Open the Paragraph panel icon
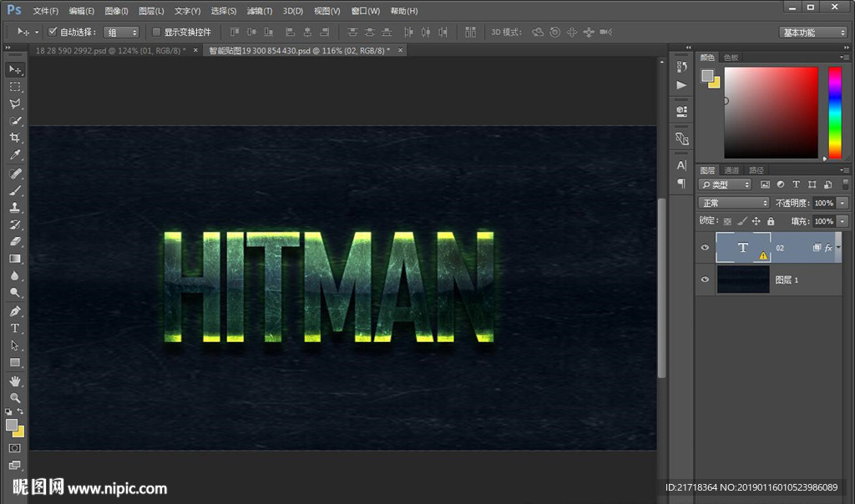 coord(681,184)
